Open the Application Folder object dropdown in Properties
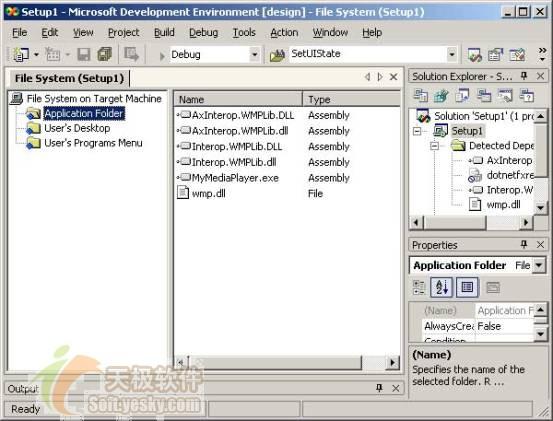The width and height of the screenshot is (553, 421). tap(539, 265)
